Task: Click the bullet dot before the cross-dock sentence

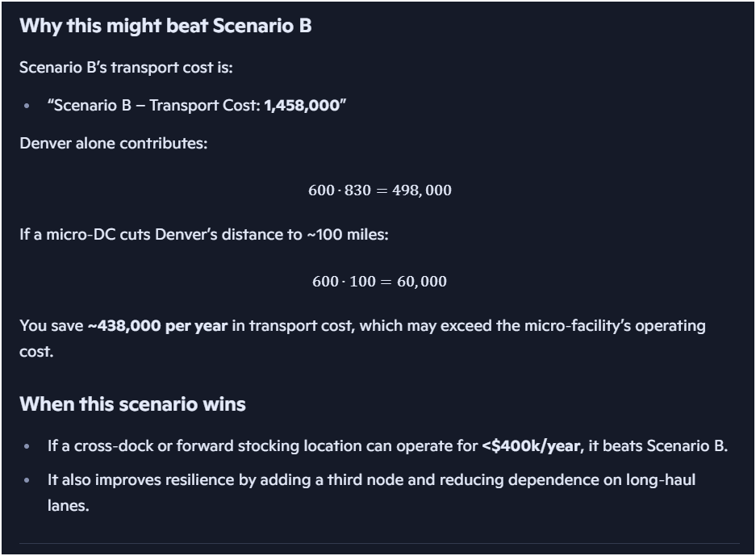Action: [x=27, y=447]
